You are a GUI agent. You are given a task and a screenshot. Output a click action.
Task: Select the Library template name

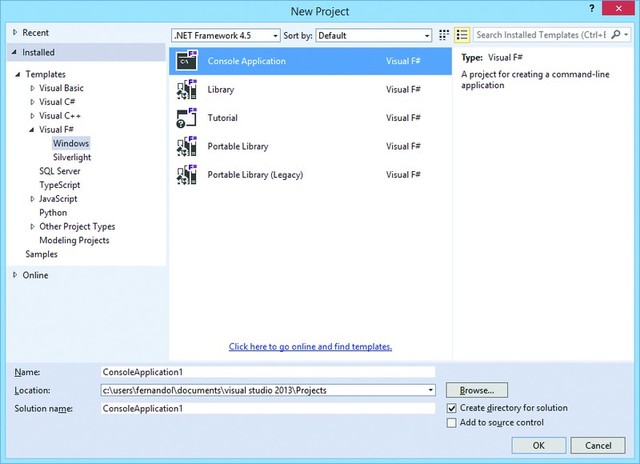(221, 89)
